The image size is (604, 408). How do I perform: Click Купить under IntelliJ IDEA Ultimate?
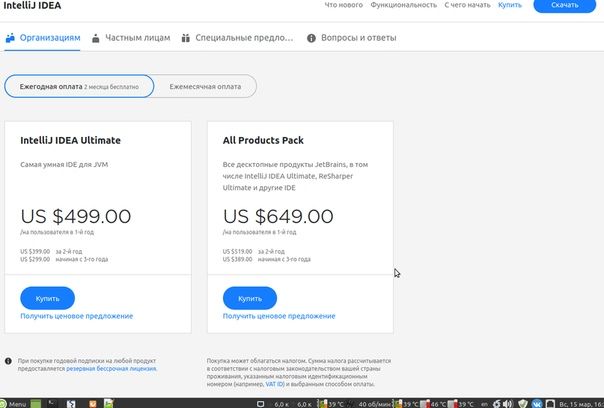point(47,298)
